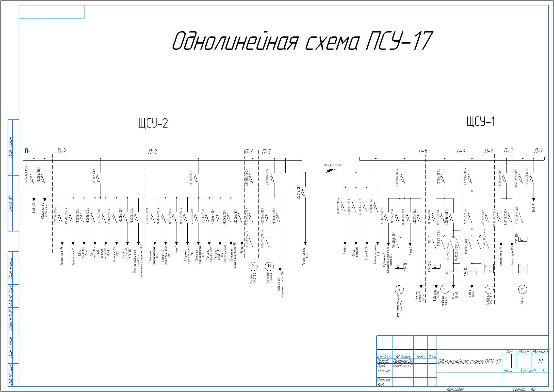The width and height of the screenshot is (554, 392).
Task: Click the Панель питания В-2 label
Action: coord(305,256)
